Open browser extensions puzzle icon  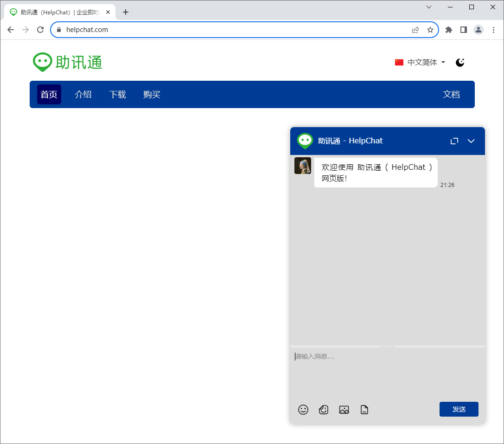pos(449,30)
